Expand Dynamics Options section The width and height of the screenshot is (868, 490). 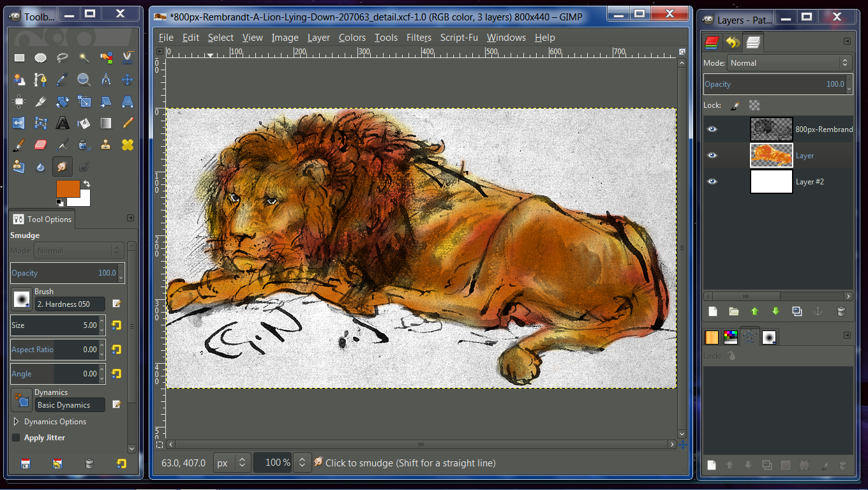tap(17, 422)
